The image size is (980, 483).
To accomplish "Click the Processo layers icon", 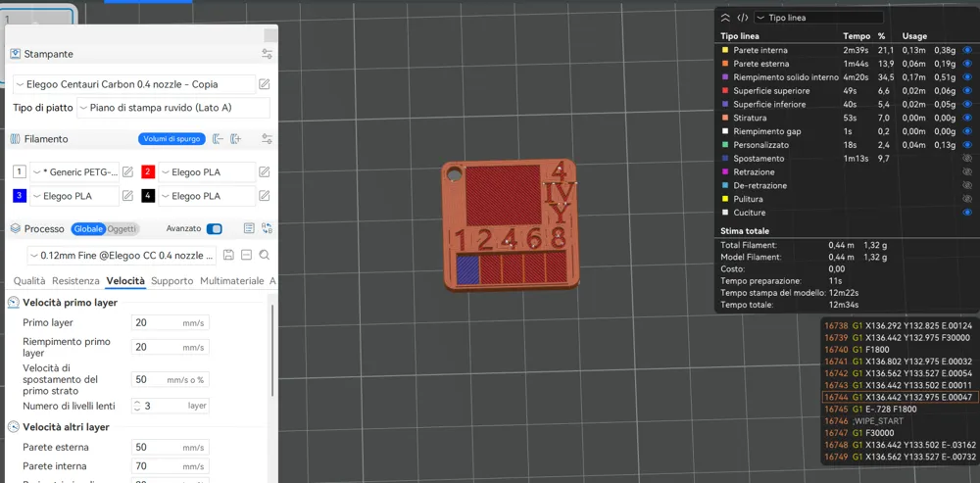I will click(16, 228).
